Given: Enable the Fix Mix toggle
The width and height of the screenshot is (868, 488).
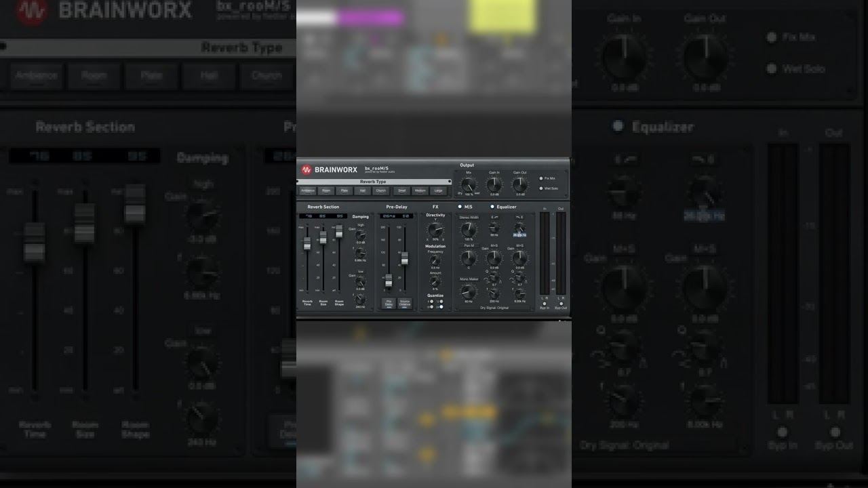Looking at the screenshot, I should (541, 178).
